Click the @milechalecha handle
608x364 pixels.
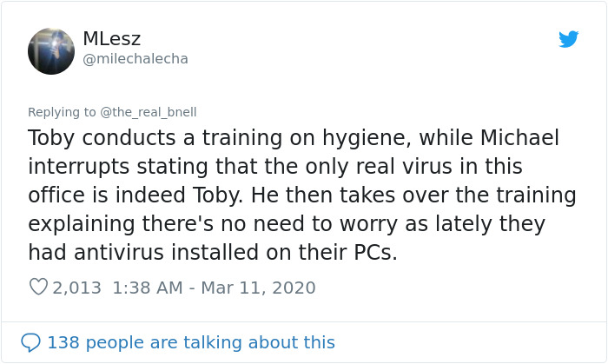[135, 59]
